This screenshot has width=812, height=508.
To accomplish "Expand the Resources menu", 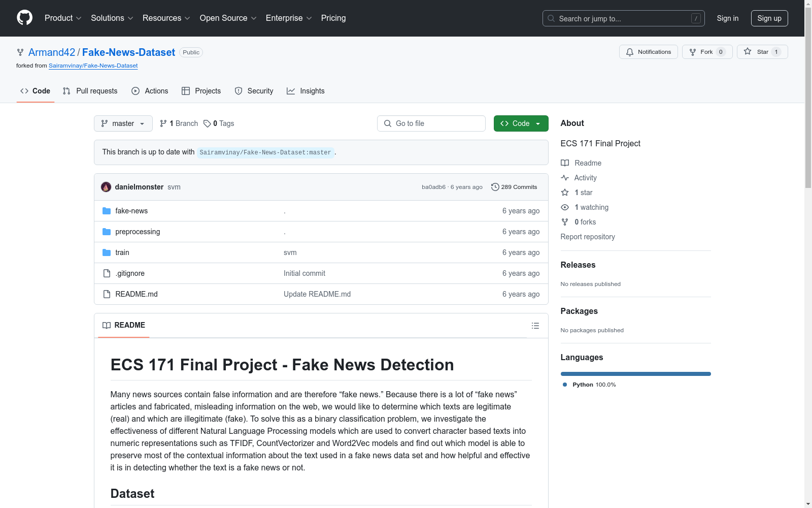I will click(166, 18).
